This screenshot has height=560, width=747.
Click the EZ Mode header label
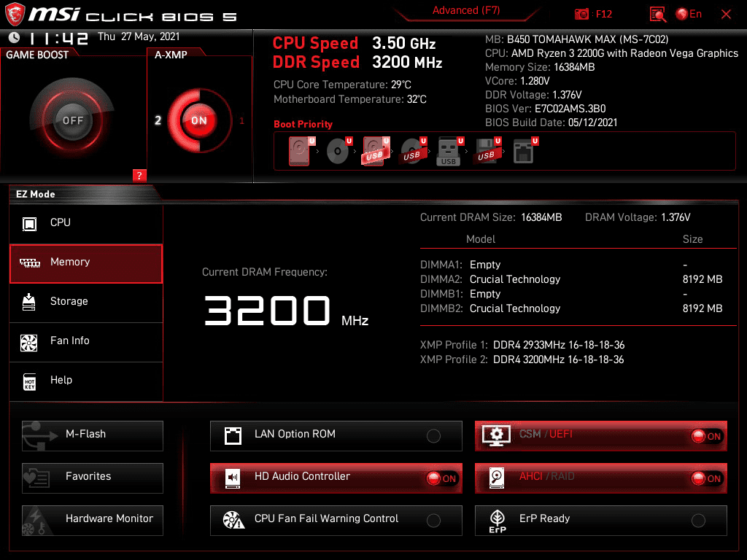pyautogui.click(x=36, y=194)
